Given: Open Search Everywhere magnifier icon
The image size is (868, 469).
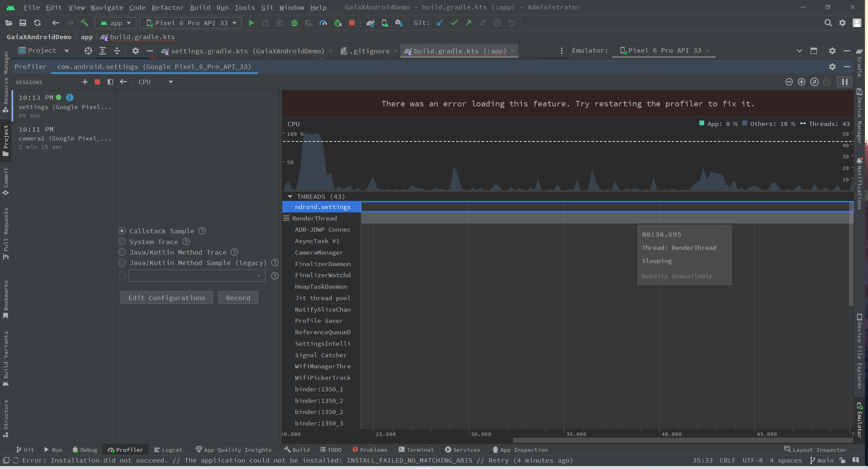Looking at the screenshot, I should [x=828, y=23].
